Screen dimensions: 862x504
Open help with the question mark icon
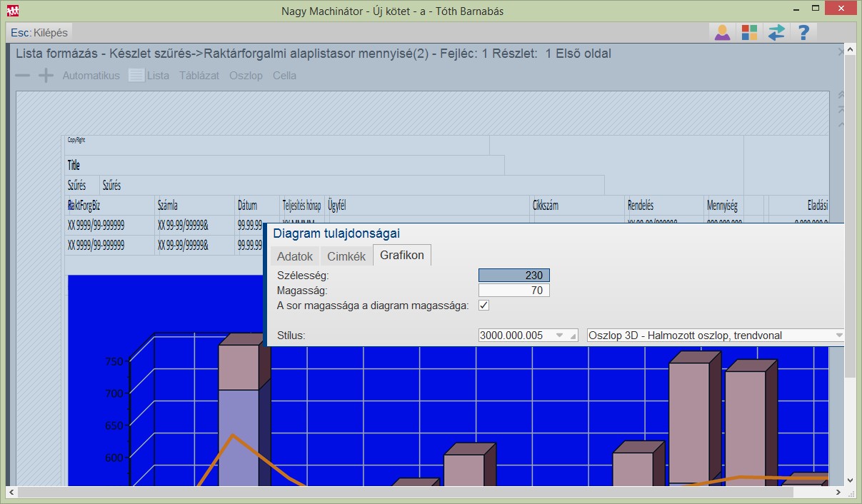[x=803, y=32]
